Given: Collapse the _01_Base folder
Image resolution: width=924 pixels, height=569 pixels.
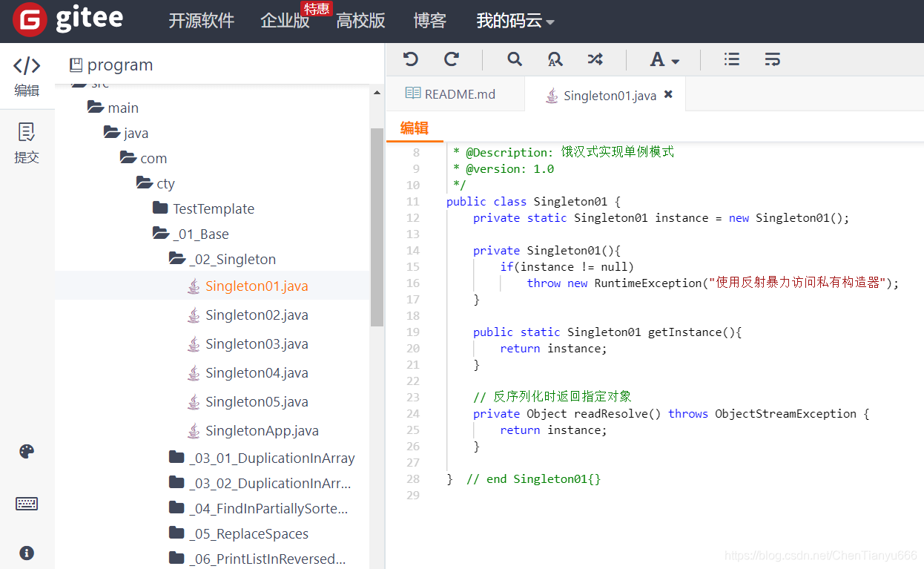Looking at the screenshot, I should point(160,234).
